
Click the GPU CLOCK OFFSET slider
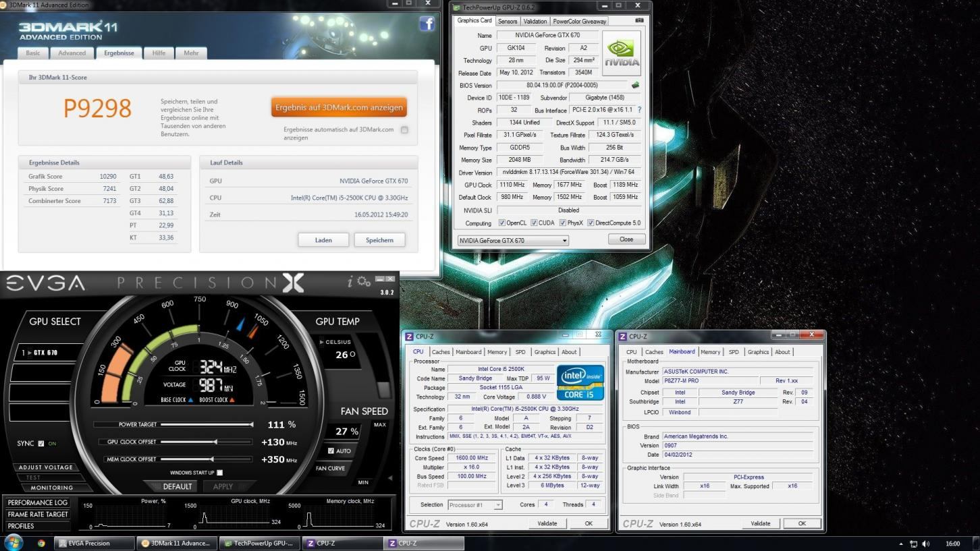(x=207, y=442)
